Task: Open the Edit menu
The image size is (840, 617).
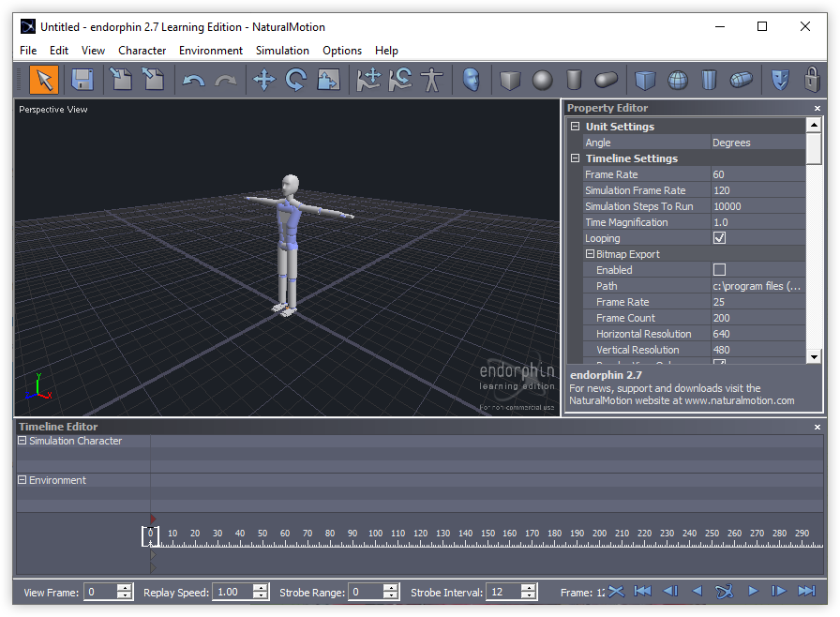Action: [59, 51]
